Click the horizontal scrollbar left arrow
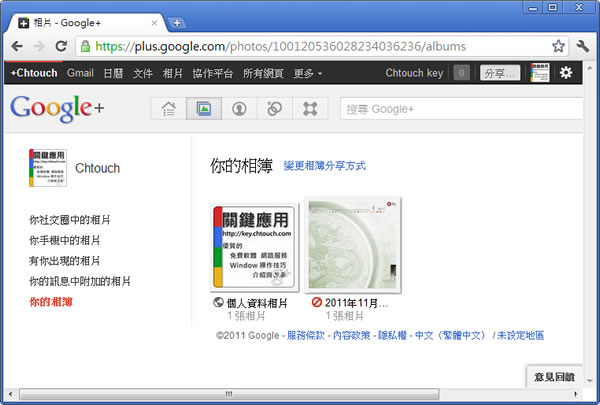 (10, 394)
